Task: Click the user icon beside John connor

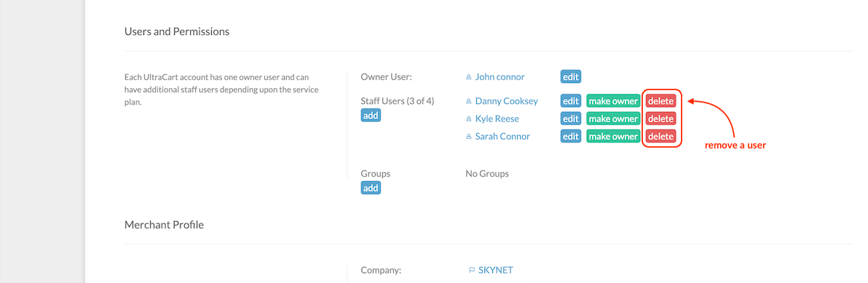Action: pyautogui.click(x=468, y=77)
